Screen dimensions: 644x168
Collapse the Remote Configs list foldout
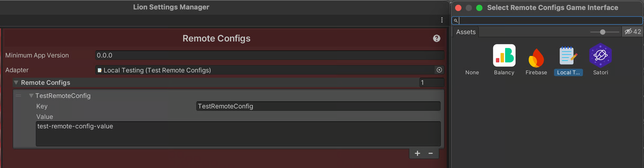[x=16, y=82]
